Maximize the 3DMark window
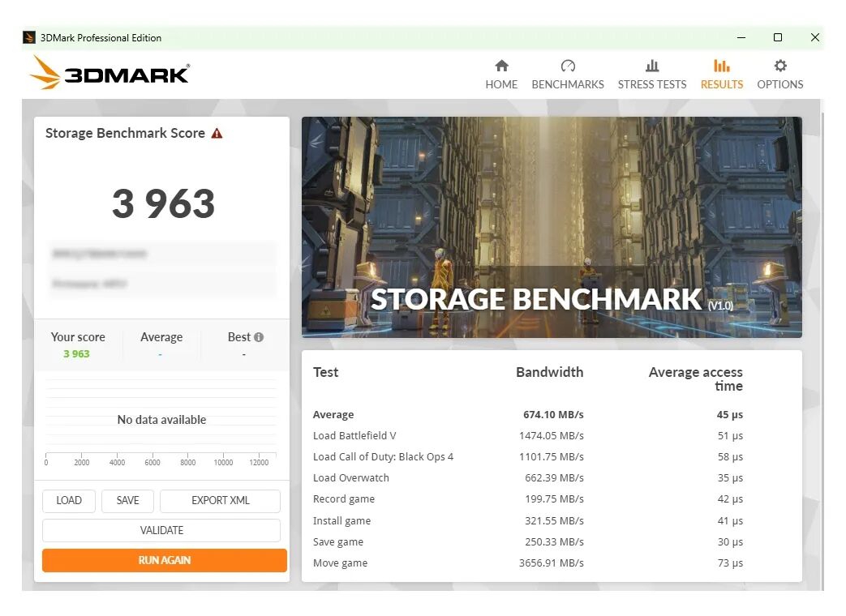 778,37
